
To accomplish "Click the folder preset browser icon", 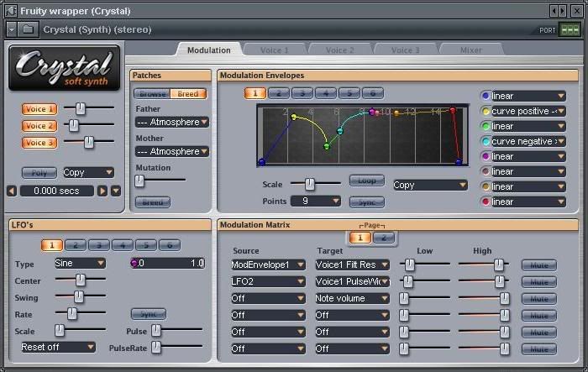I will tap(28, 29).
